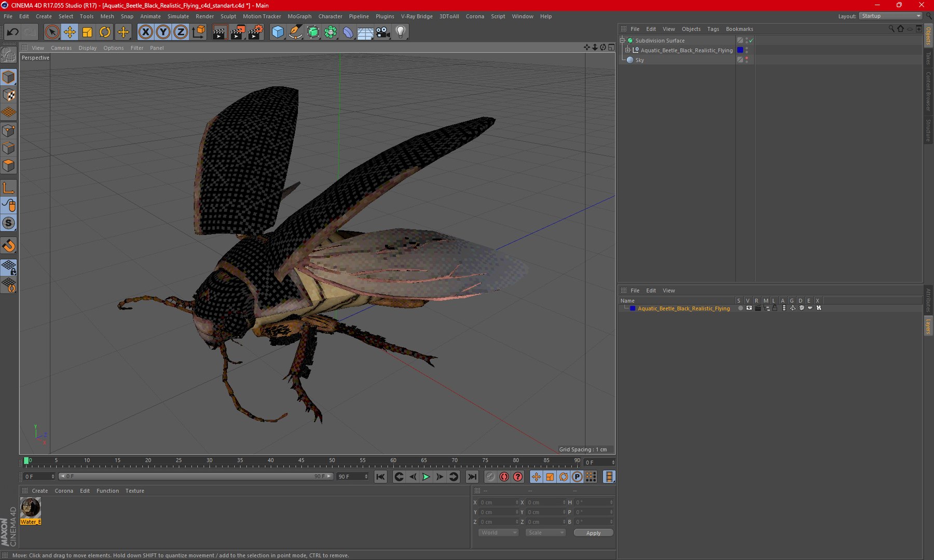Select the Water_E material thumbnail
The image size is (934, 560).
pos(31,511)
